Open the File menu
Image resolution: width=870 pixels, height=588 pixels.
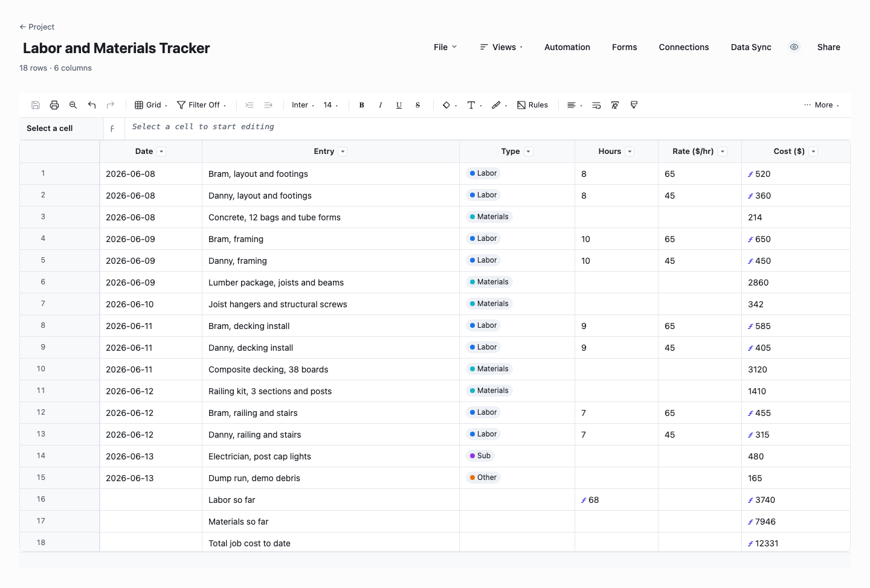pos(445,47)
